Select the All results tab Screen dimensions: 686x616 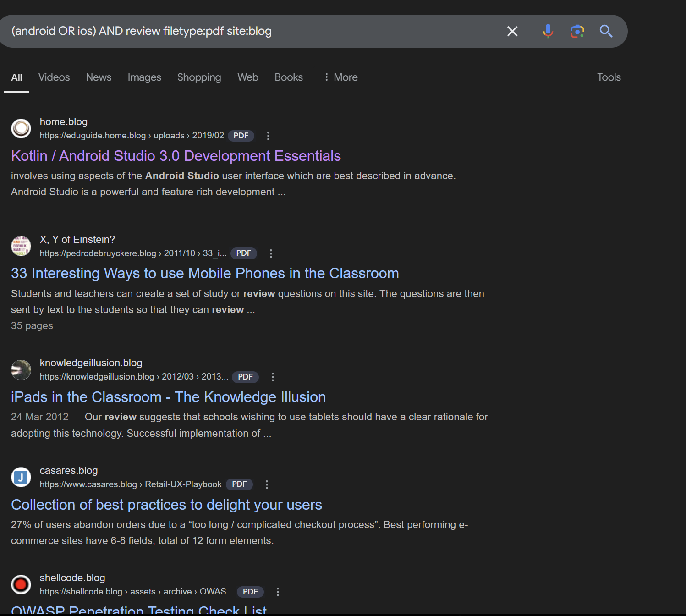pos(16,77)
